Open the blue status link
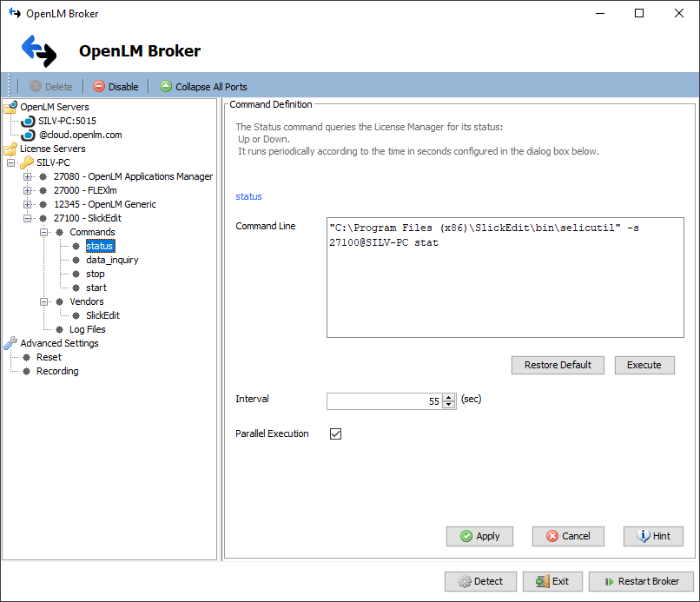 [x=248, y=196]
